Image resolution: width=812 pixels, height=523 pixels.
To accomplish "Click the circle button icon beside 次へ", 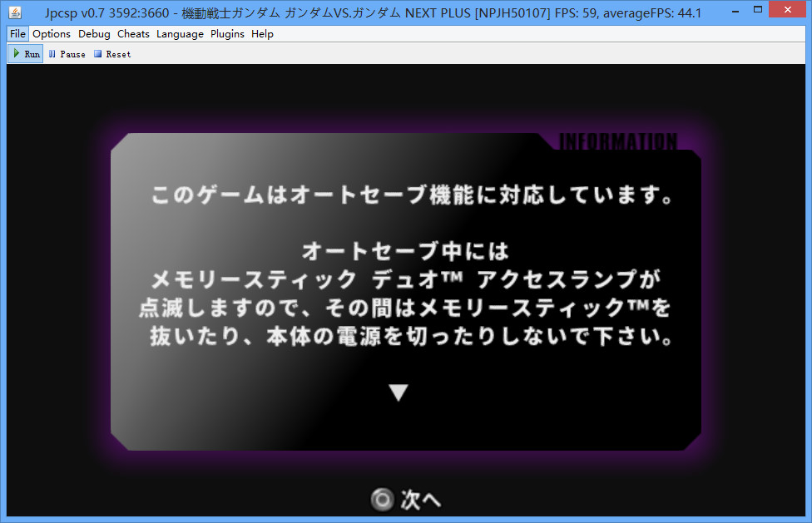I will 382,500.
